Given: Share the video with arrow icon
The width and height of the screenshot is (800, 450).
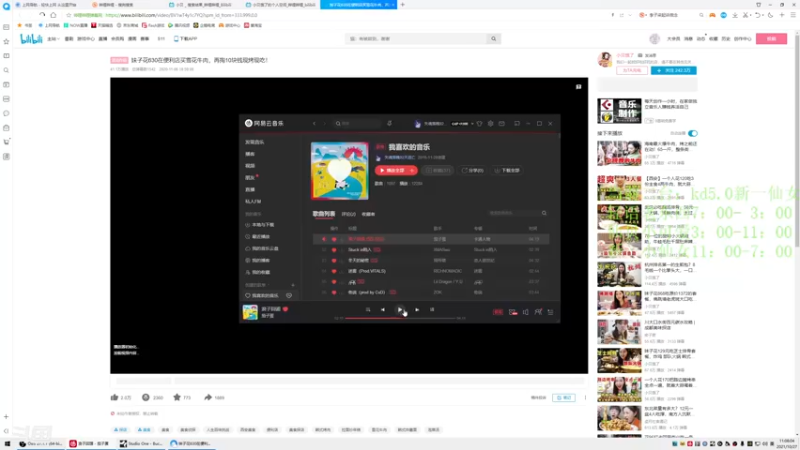Looking at the screenshot, I should click(x=208, y=397).
